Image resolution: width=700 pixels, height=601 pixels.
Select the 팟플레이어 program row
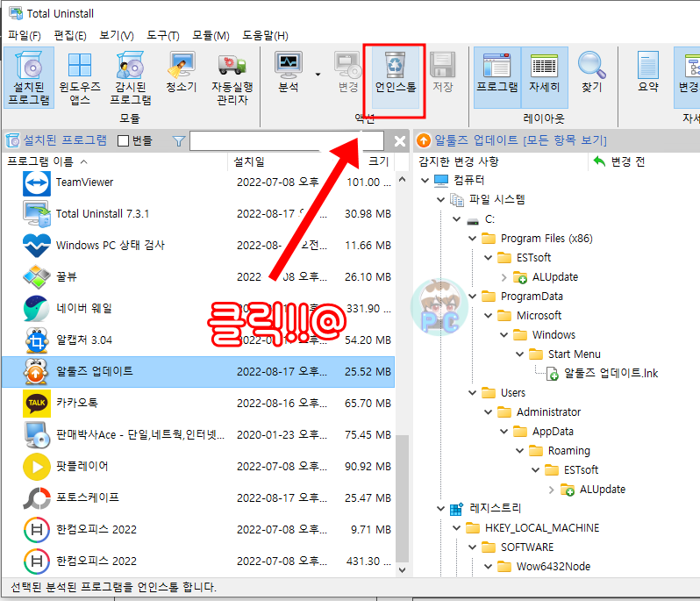(198, 466)
